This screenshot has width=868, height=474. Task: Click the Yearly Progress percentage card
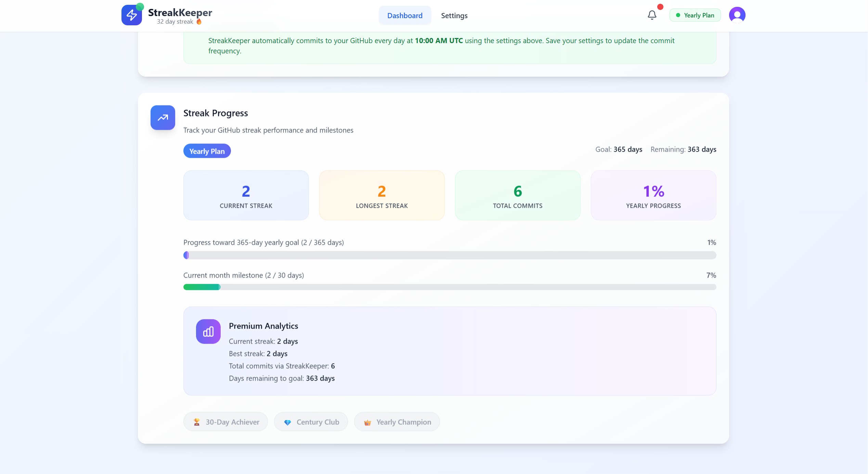(x=653, y=195)
